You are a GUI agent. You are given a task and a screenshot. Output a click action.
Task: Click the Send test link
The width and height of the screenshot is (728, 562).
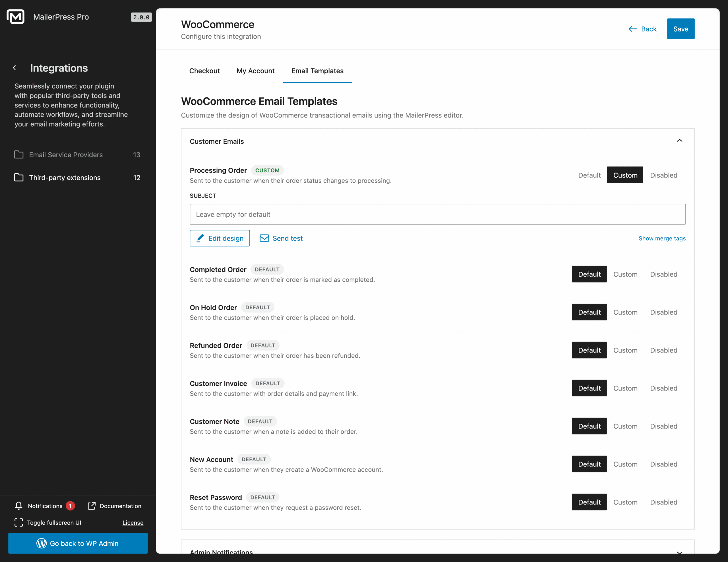(x=281, y=238)
